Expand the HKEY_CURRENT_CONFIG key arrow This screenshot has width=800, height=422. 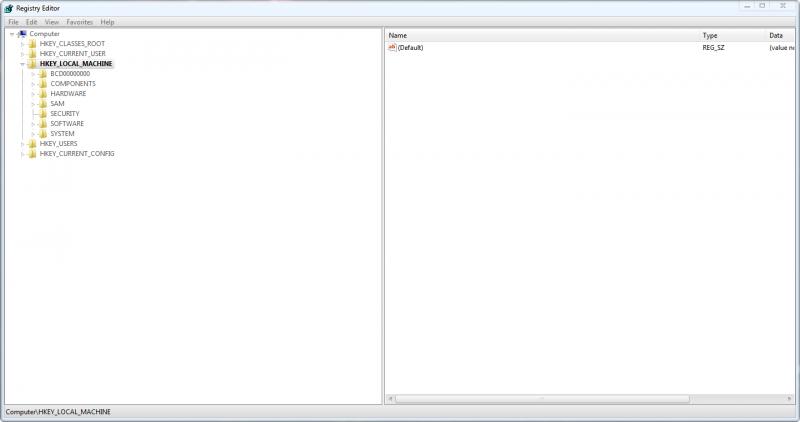(x=22, y=154)
